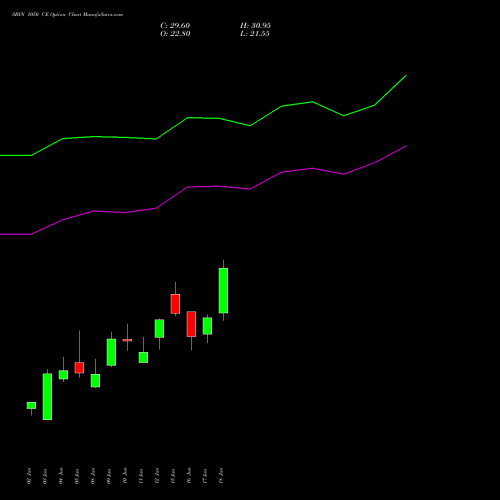Viewport: 500px width, 500px height.
Task: Click the red candle above 15 Jun
Action: tap(175, 304)
